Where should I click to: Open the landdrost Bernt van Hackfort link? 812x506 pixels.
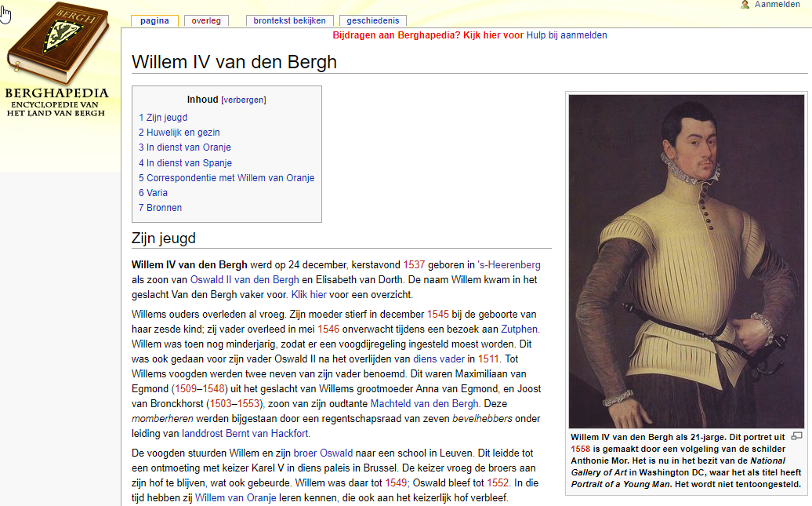[245, 434]
